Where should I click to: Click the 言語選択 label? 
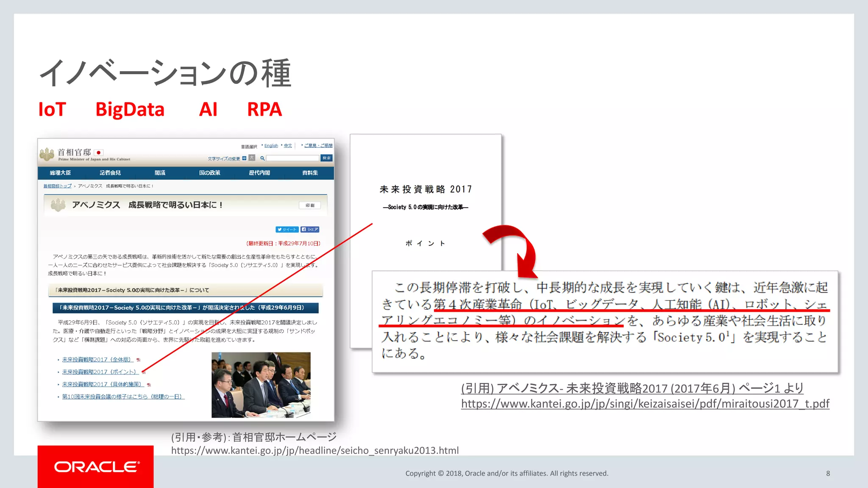pyautogui.click(x=249, y=147)
